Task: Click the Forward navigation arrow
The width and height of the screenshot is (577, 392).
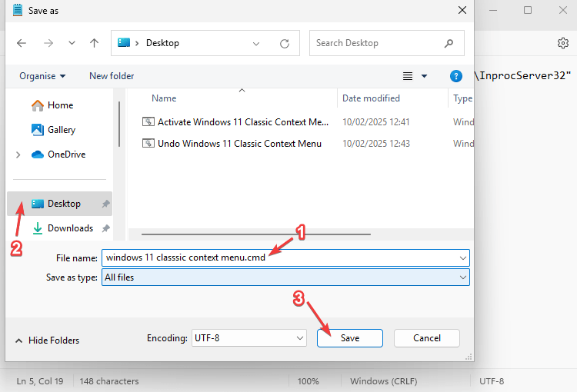Action: (x=48, y=43)
